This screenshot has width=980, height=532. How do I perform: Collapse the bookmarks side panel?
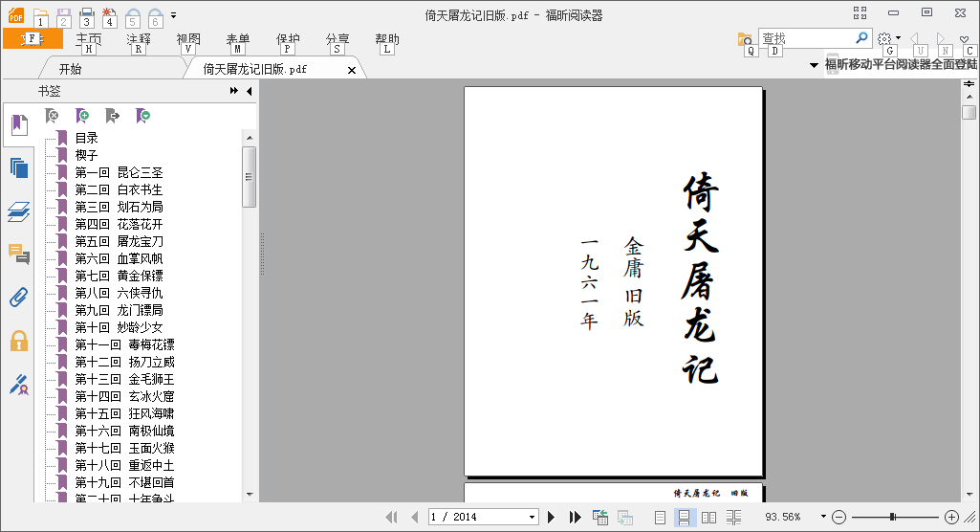pyautogui.click(x=249, y=91)
